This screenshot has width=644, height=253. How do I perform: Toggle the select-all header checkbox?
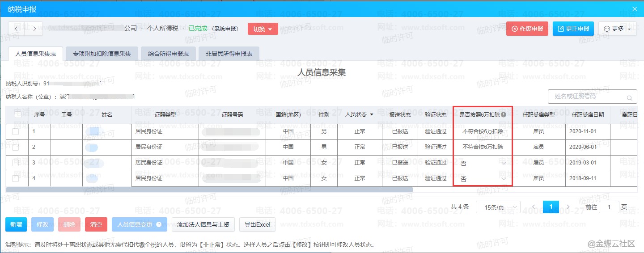18,114
